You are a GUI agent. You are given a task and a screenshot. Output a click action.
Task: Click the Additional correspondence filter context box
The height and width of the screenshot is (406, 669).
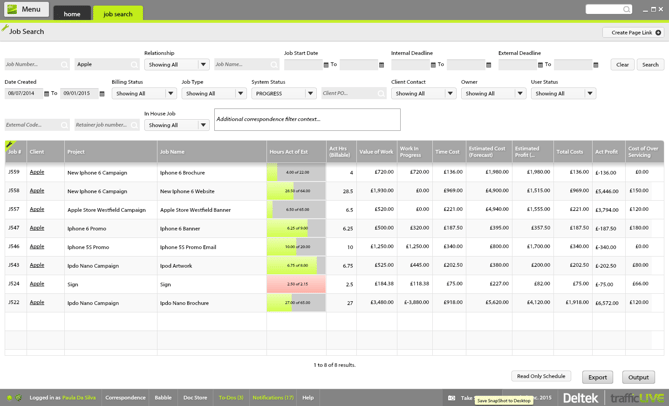click(307, 119)
